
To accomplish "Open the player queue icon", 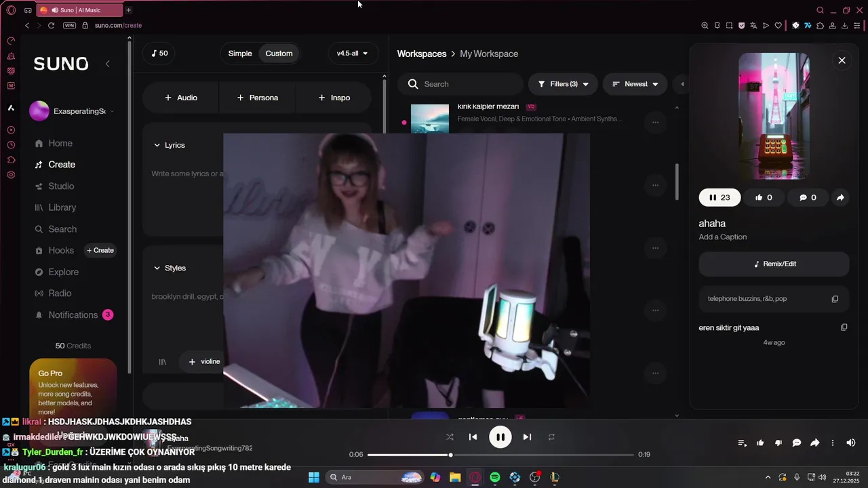I will (x=743, y=443).
